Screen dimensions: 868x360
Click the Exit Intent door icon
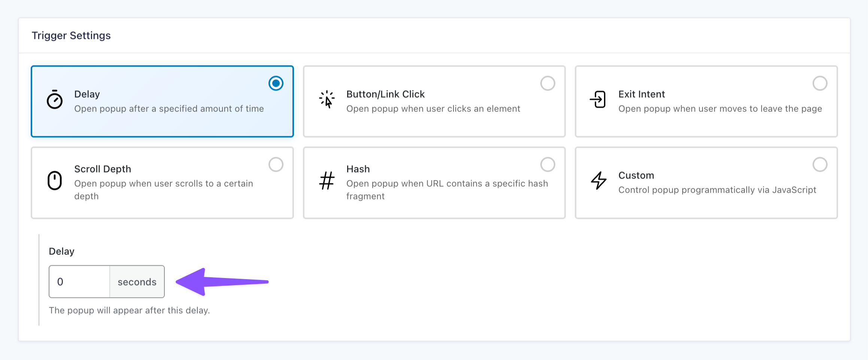coord(598,100)
